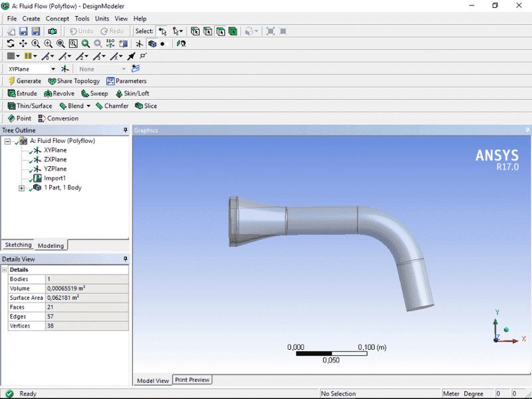Screen dimensions: 532x399
Task: Click New Plane icon beside XYPlane dropdown
Action: click(65, 69)
